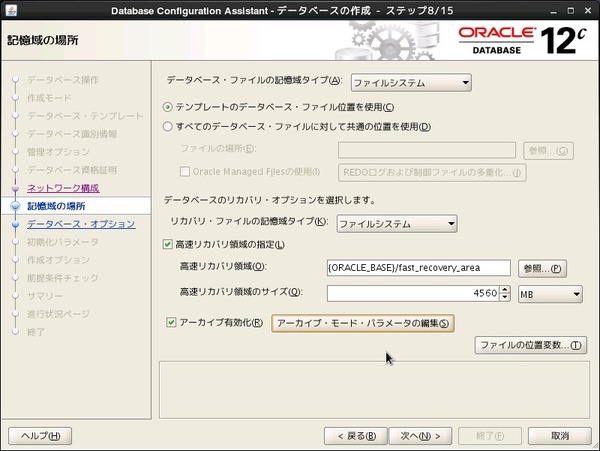600x451 pixels.
Task: Select template database file location radio option
Action: coord(168,107)
